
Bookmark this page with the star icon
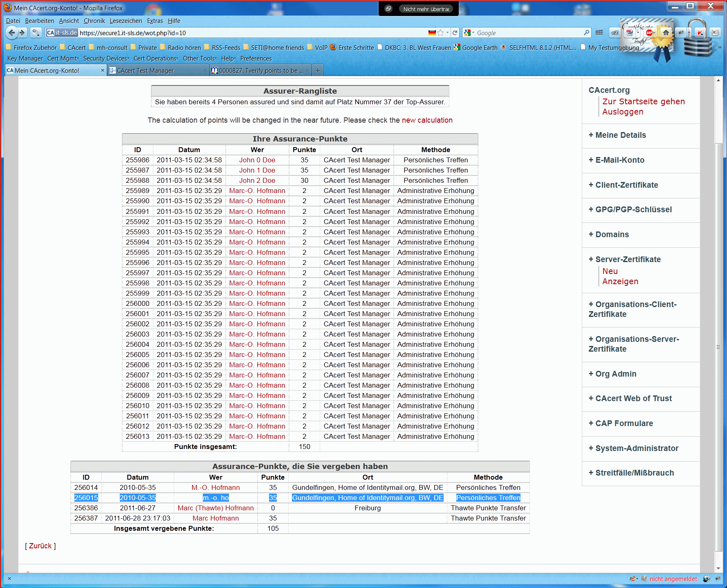tap(440, 33)
